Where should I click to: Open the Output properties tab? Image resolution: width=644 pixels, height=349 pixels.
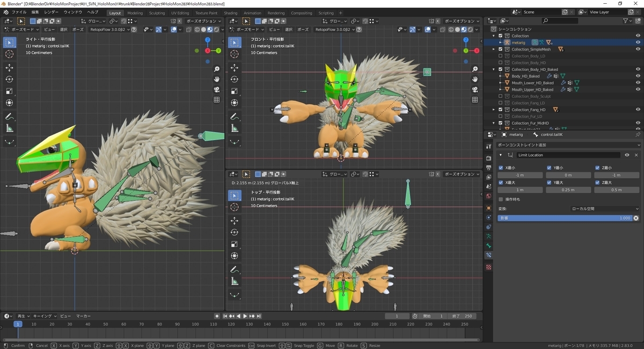point(488,168)
